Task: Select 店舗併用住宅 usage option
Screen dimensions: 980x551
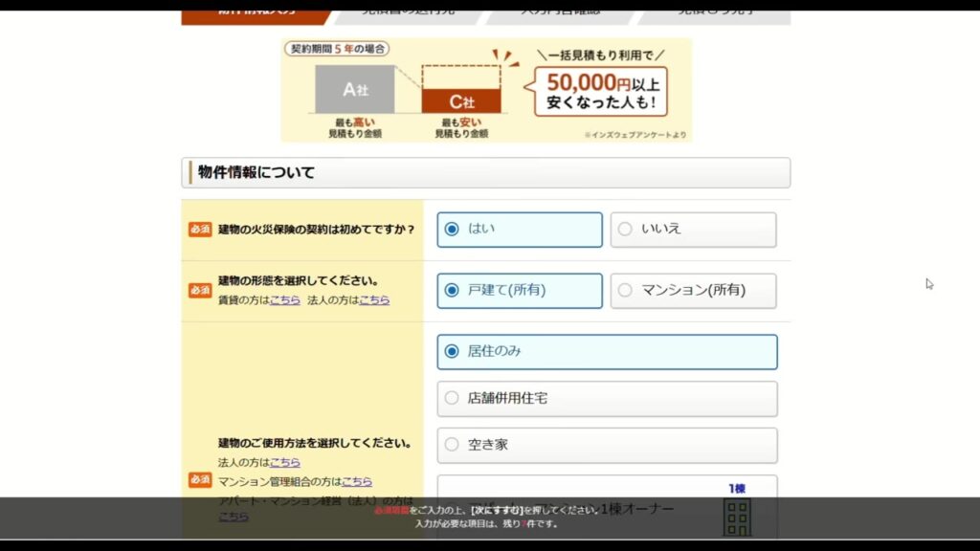Action: (x=607, y=399)
